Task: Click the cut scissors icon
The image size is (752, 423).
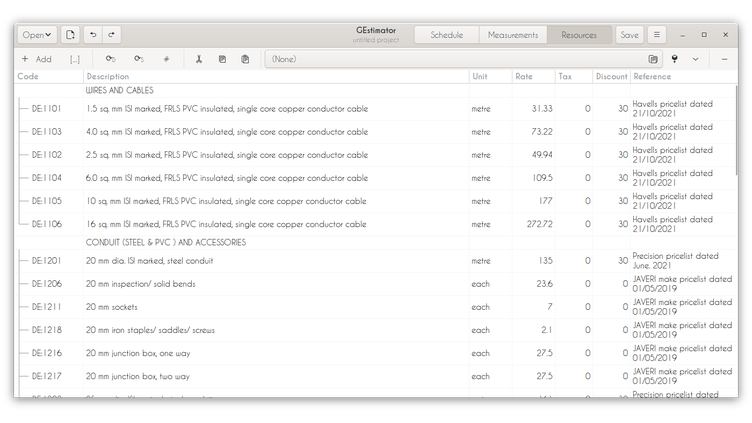Action: click(x=198, y=59)
